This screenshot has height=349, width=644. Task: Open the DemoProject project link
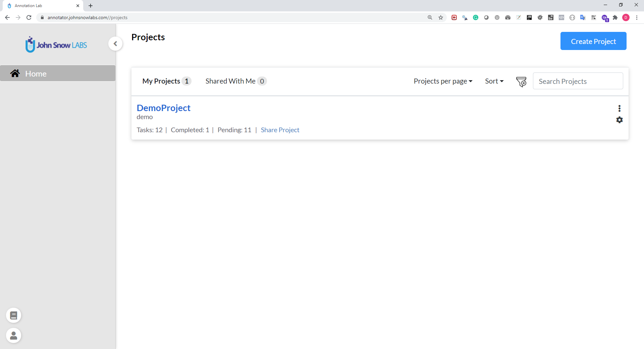coord(163,108)
